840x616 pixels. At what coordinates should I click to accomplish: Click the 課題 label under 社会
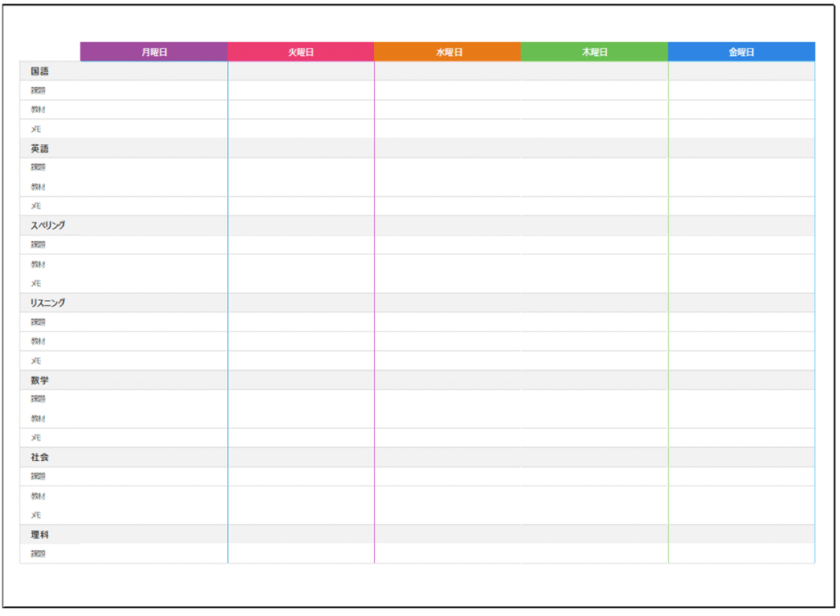[x=38, y=477]
